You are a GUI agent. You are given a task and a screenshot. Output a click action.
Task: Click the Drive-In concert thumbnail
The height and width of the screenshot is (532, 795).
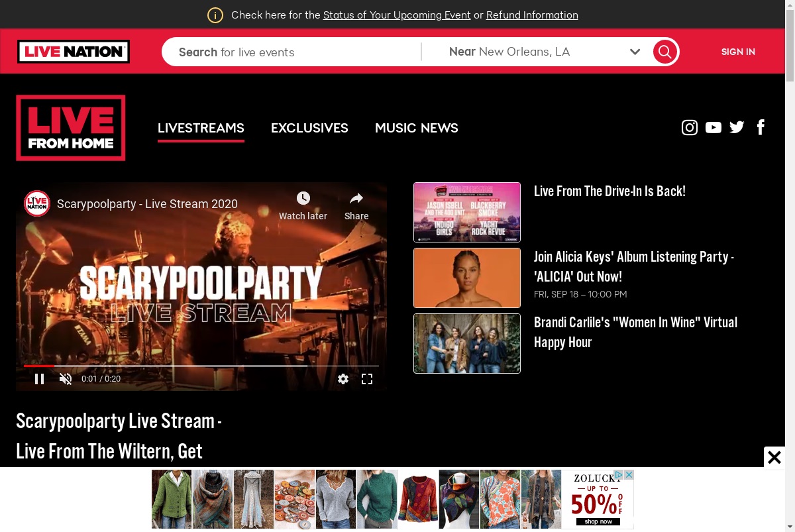[467, 212]
